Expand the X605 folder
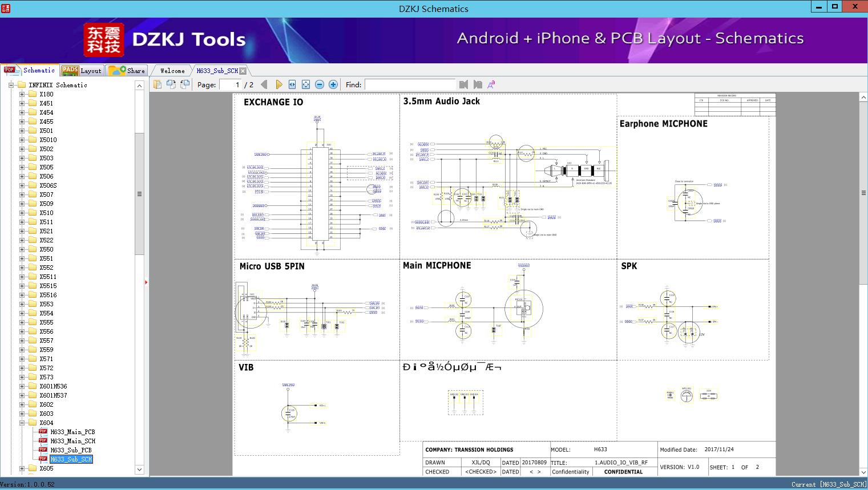Viewport: 868px width, 490px height. [x=22, y=468]
